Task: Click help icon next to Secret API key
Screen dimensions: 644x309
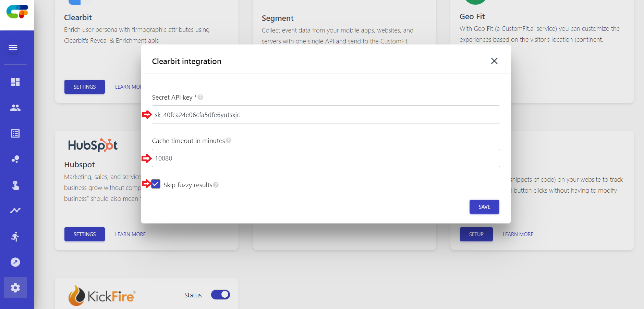Action: [x=201, y=97]
